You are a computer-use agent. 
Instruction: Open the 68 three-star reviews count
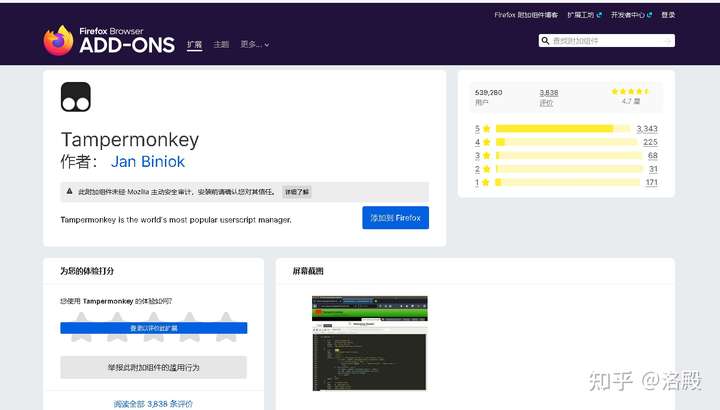pos(652,155)
